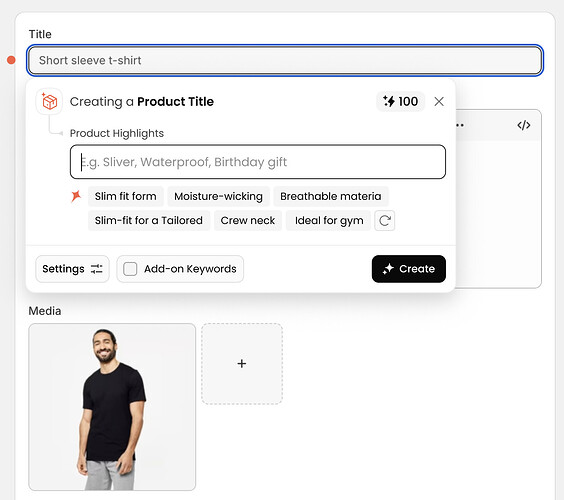The width and height of the screenshot is (564, 500).
Task: Click the lightning credits badge showing 100
Action: click(x=400, y=101)
